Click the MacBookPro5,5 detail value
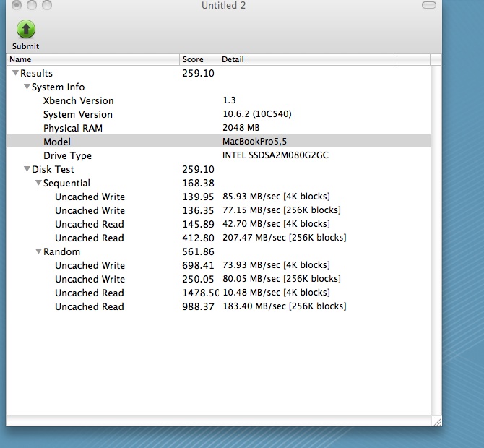 255,142
